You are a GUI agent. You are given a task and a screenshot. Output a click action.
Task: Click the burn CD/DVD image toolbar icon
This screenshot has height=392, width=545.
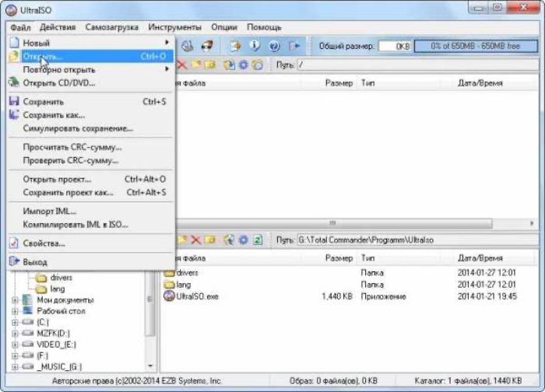coord(208,46)
